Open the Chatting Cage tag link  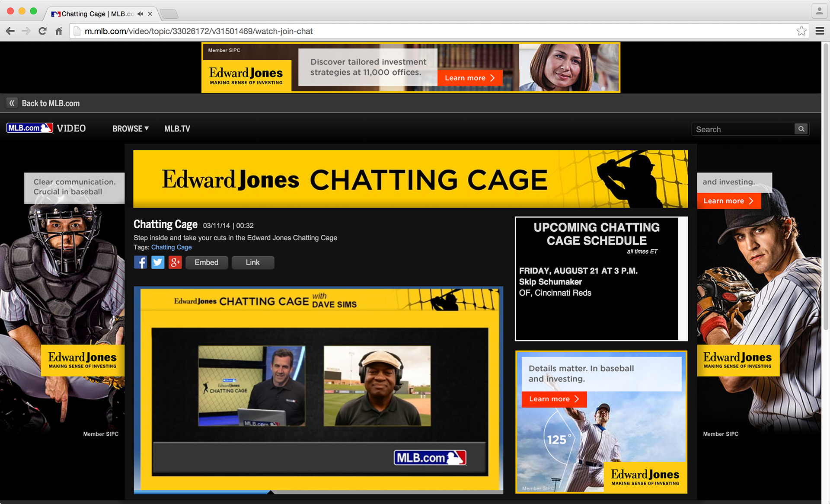pos(171,247)
